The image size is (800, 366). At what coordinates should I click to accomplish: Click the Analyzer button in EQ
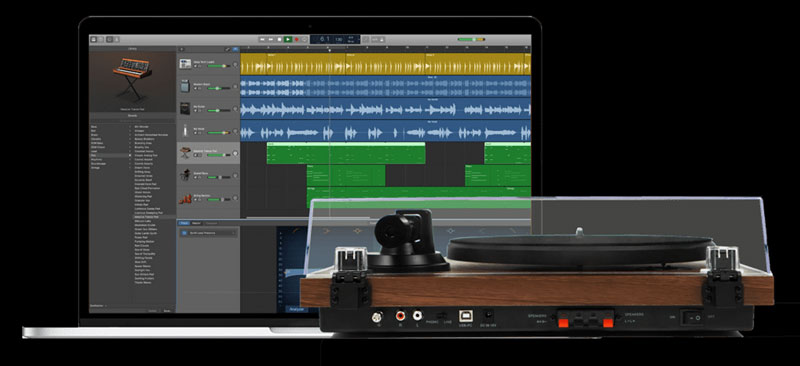point(296,309)
